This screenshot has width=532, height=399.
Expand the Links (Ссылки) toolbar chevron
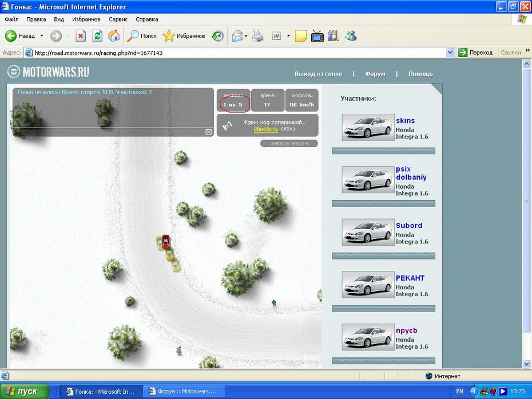527,50
